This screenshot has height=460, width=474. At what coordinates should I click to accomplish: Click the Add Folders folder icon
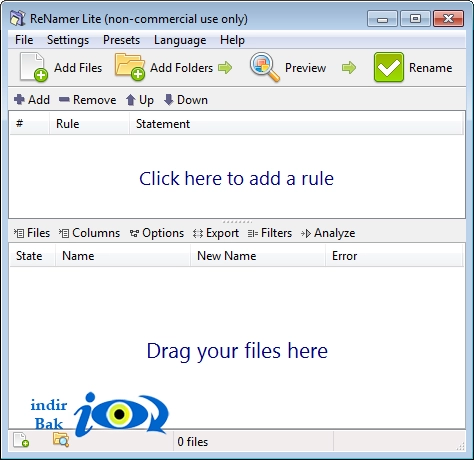pyautogui.click(x=130, y=67)
